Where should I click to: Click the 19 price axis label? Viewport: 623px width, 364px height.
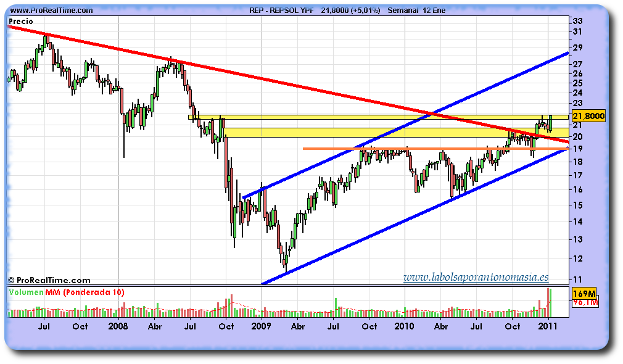pos(578,149)
